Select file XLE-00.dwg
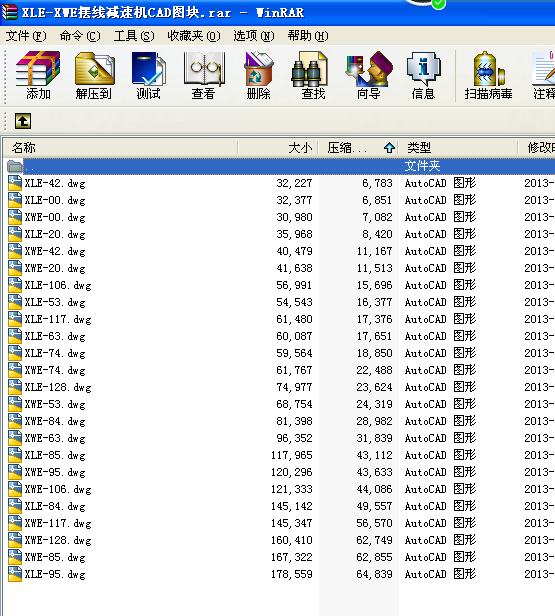The image size is (555, 616). click(x=55, y=200)
